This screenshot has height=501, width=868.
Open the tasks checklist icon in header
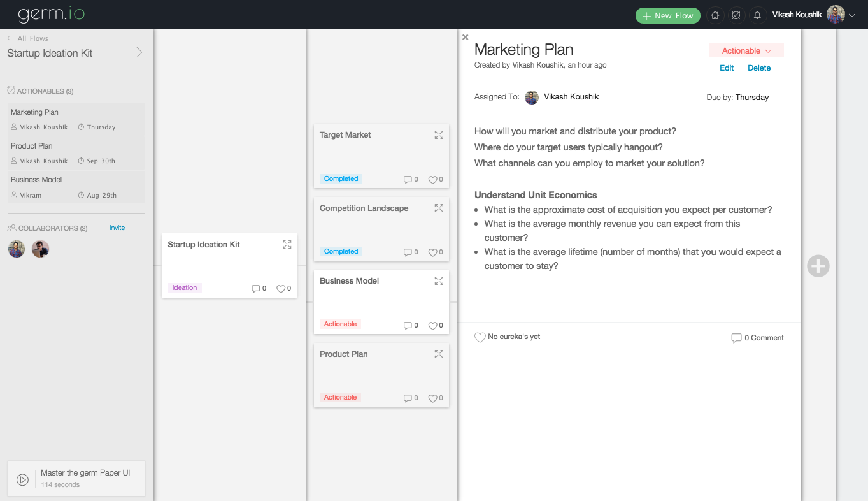736,15
